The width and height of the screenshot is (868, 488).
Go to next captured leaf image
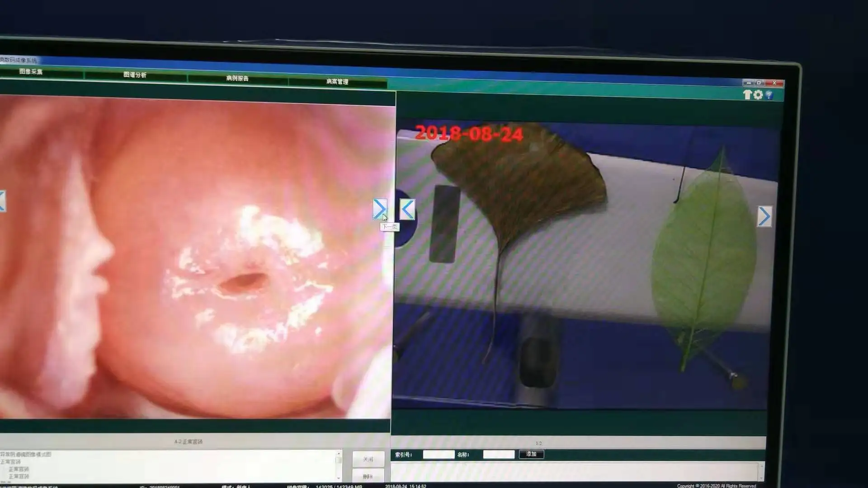click(x=764, y=216)
